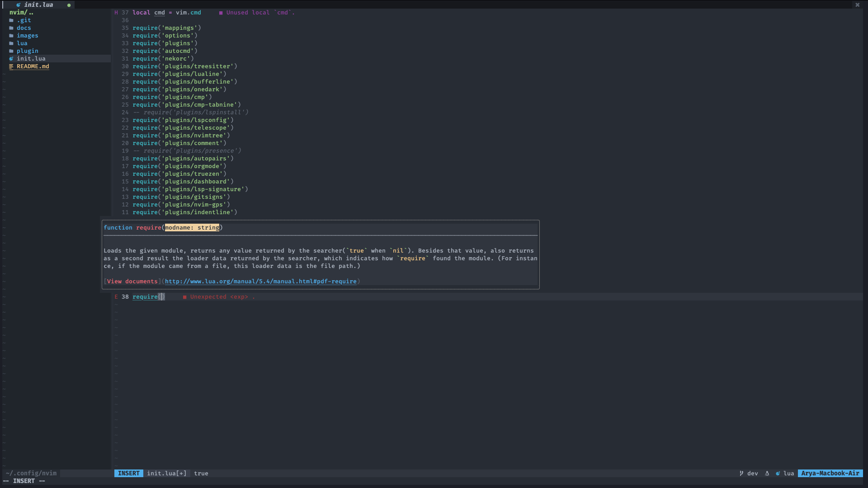The image size is (868, 488).
Task: Click the red error diagnostic square on line 38
Action: point(184,297)
